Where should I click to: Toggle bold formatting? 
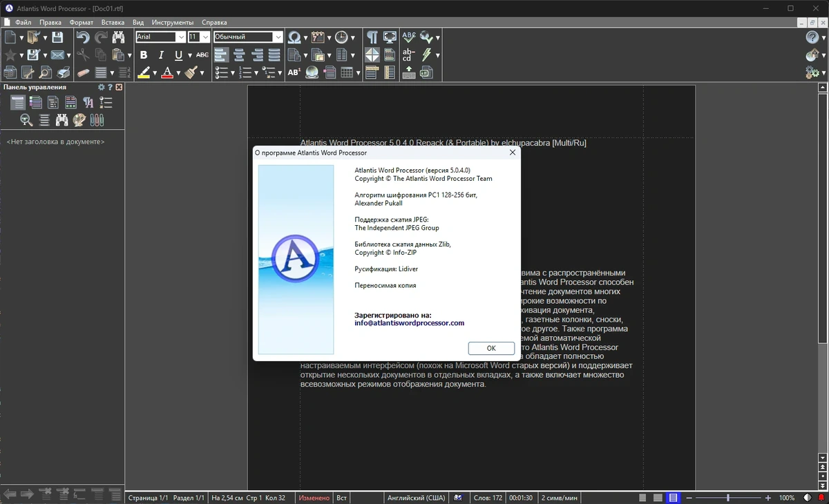[144, 55]
